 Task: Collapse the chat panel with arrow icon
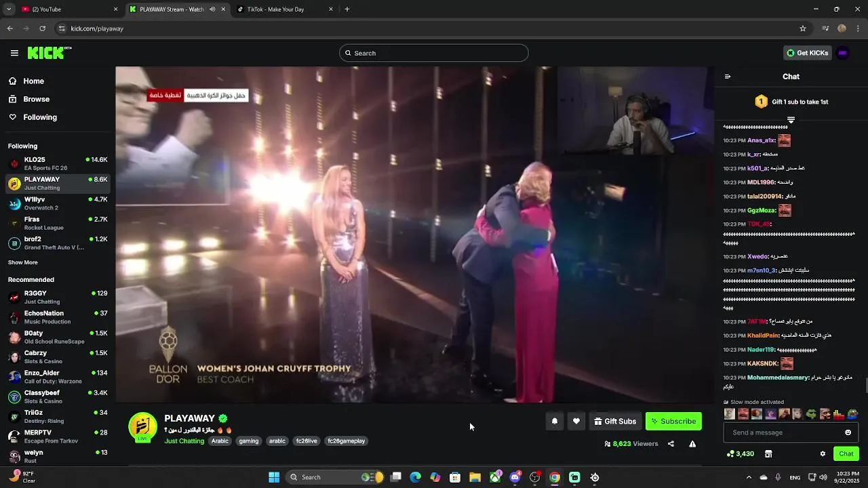(x=728, y=77)
